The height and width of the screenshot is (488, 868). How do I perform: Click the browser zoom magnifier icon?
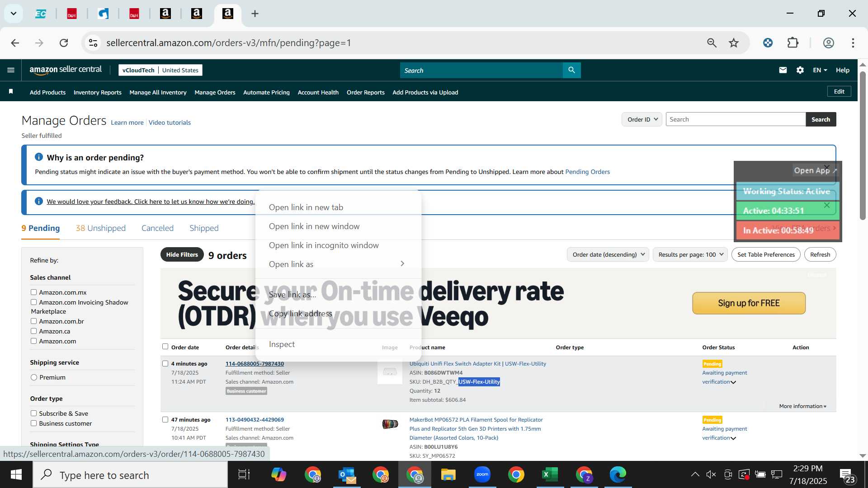(x=712, y=43)
